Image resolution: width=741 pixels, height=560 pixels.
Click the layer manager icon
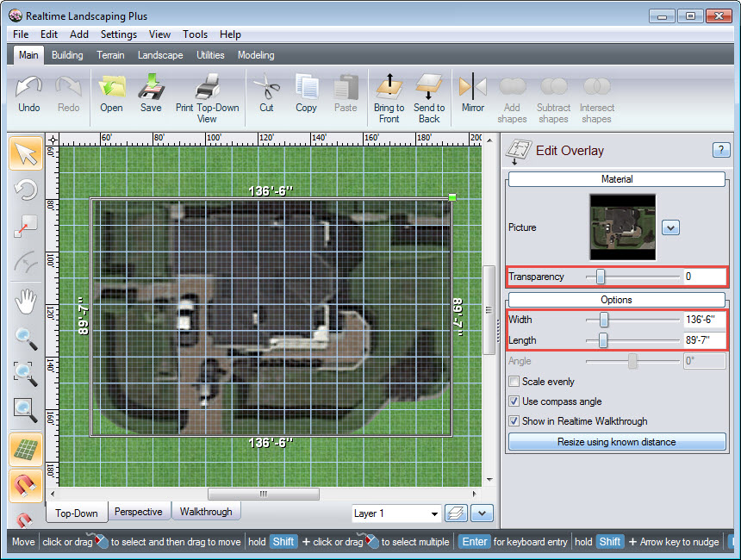[456, 513]
